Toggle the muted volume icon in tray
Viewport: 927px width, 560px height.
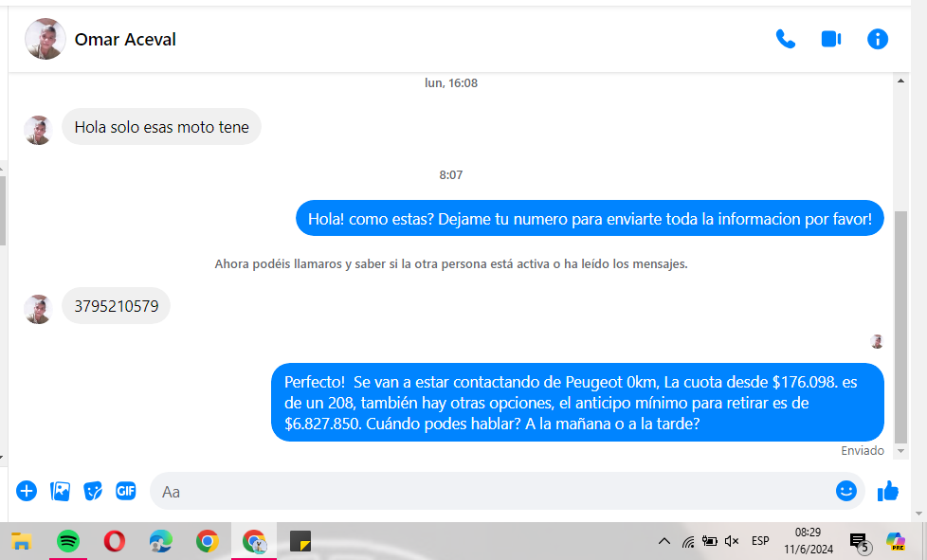(x=732, y=541)
